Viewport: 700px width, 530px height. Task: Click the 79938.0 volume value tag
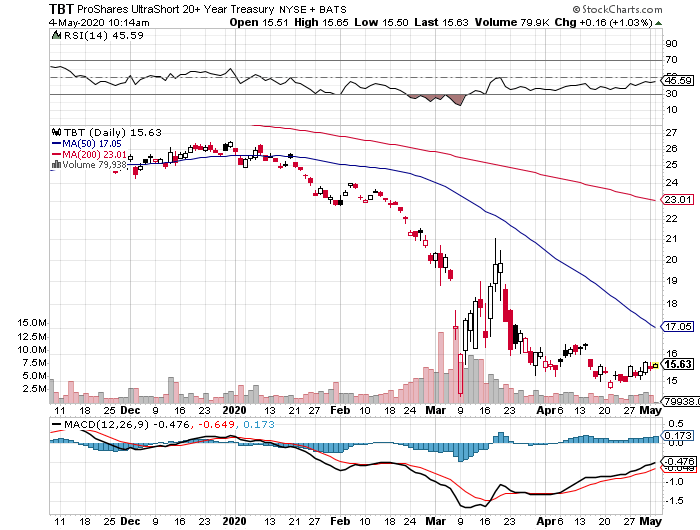tap(679, 401)
